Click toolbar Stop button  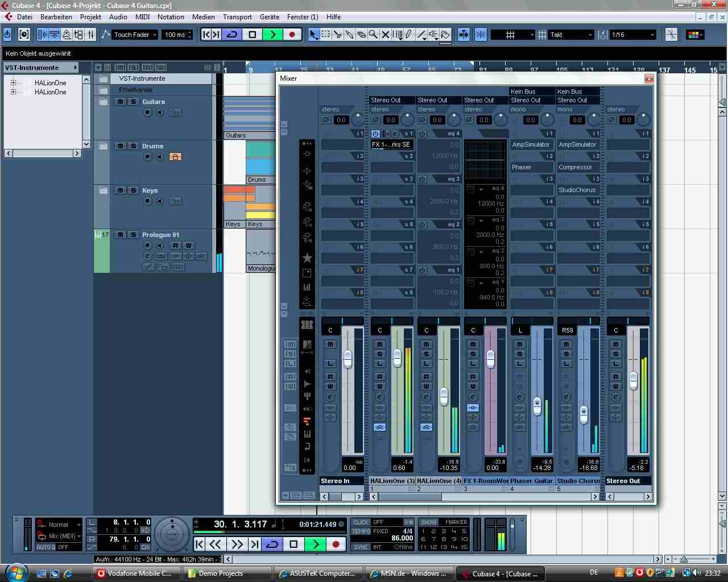pyautogui.click(x=253, y=35)
